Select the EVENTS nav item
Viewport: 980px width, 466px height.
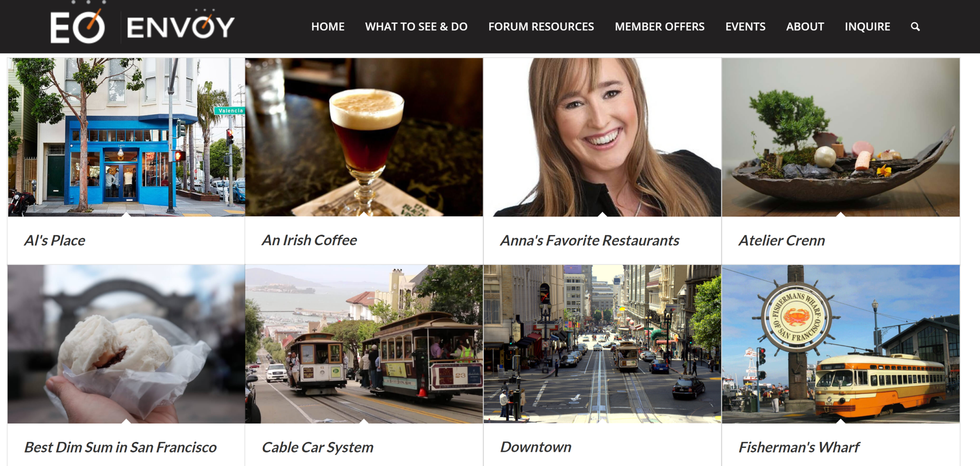tap(745, 26)
